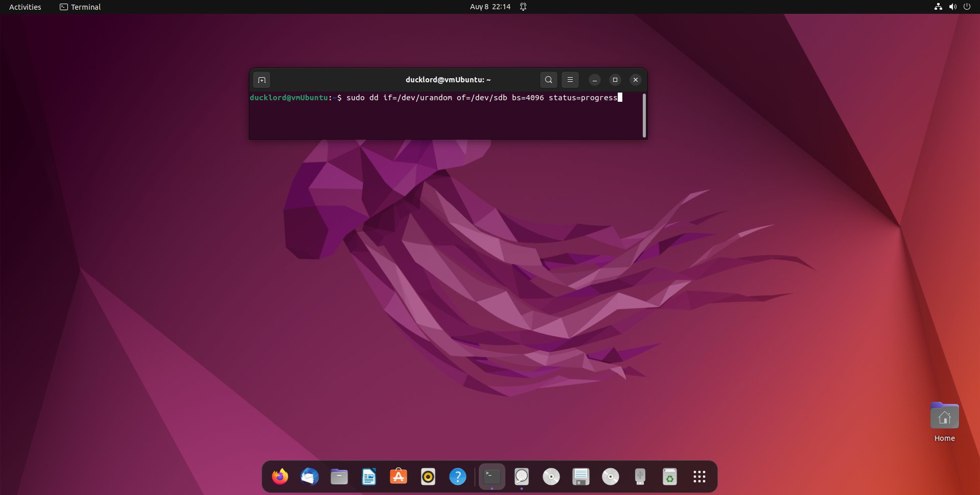The width and height of the screenshot is (980, 495).
Task: Open the Help icon in the dock
Action: pyautogui.click(x=458, y=477)
